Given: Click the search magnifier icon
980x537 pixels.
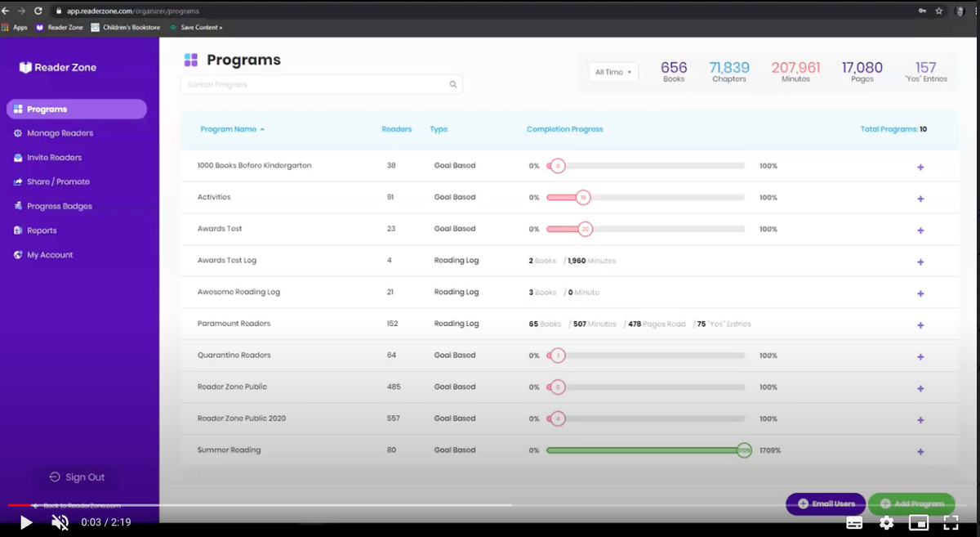Looking at the screenshot, I should 453,84.
